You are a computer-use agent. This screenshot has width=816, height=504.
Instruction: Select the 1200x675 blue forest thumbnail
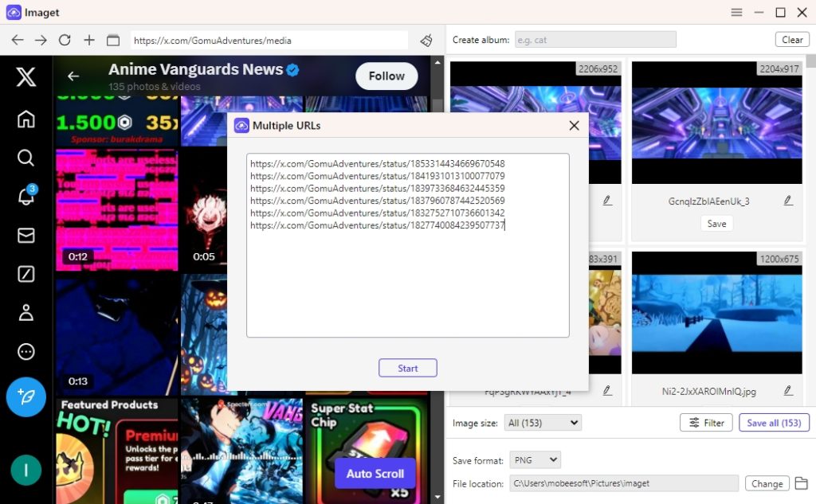(716, 312)
